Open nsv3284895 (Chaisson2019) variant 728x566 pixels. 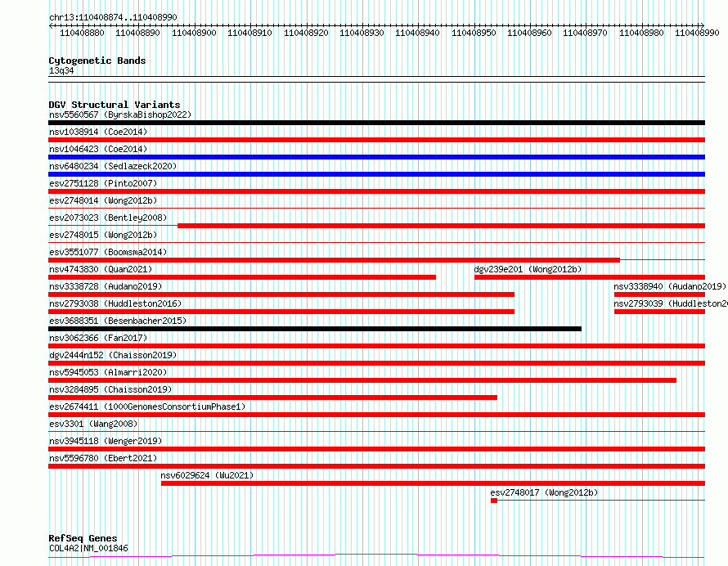[110, 389]
